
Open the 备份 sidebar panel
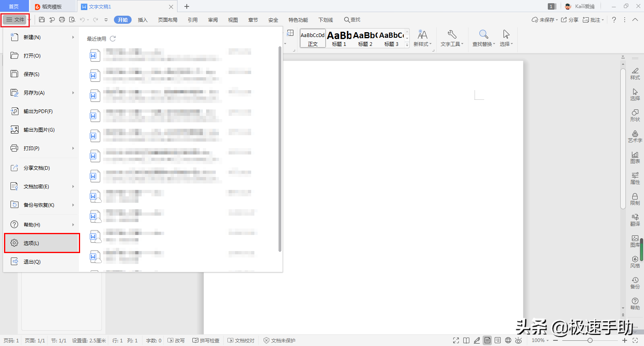click(635, 283)
